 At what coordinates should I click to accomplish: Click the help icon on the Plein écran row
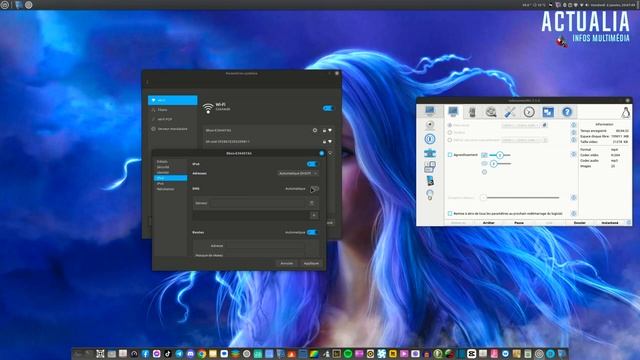click(573, 125)
